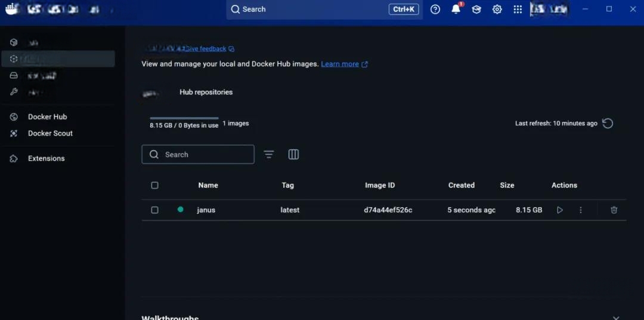The height and width of the screenshot is (320, 644).
Task: Click the latest tag cell
Action: [x=290, y=210]
